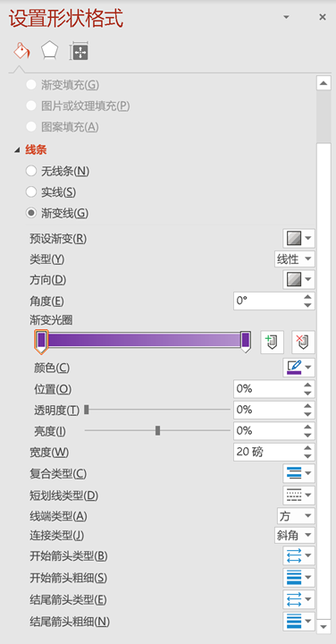The height and width of the screenshot is (644, 336).
Task: Open the gradient stop color (颜色) picker
Action: 298,368
